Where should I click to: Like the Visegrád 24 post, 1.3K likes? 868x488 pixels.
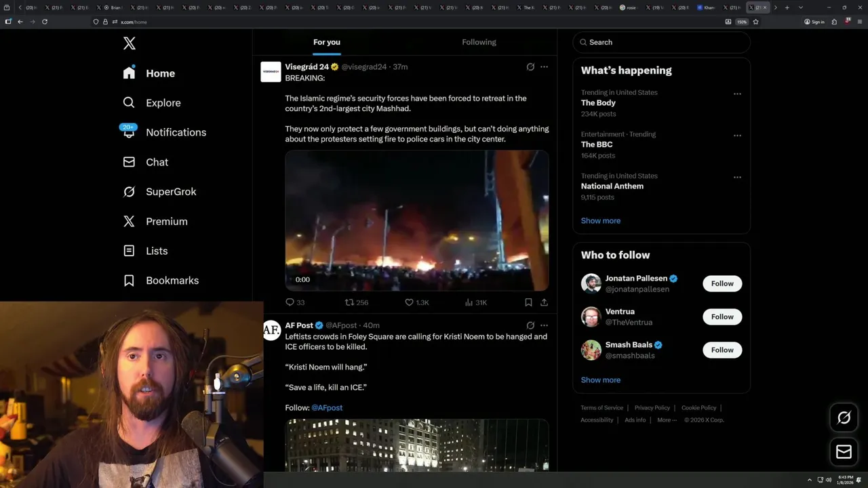point(416,302)
